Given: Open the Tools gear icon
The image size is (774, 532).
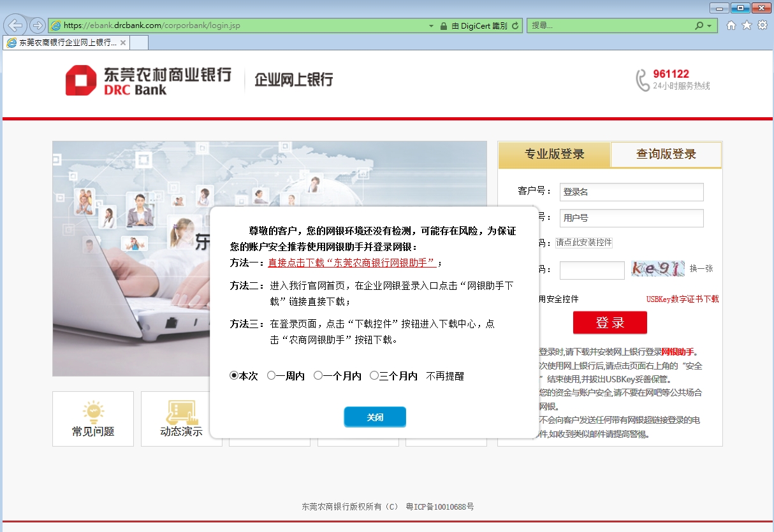Looking at the screenshot, I should (762, 25).
